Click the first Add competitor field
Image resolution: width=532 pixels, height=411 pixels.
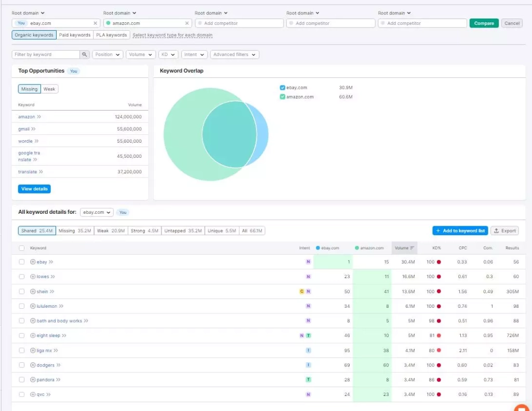(239, 23)
